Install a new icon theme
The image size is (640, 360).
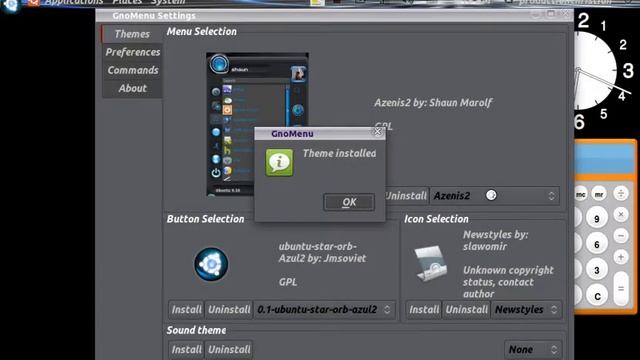click(424, 309)
